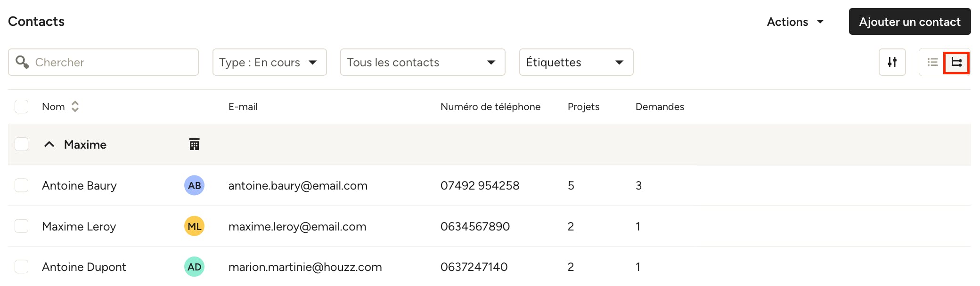
Task: Focus the Chercher search field
Action: (x=103, y=62)
